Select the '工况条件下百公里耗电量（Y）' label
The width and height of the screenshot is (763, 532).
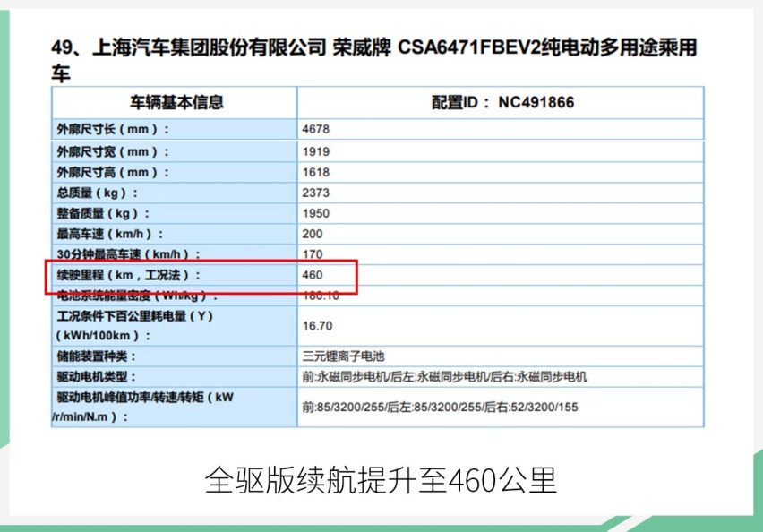click(x=135, y=326)
